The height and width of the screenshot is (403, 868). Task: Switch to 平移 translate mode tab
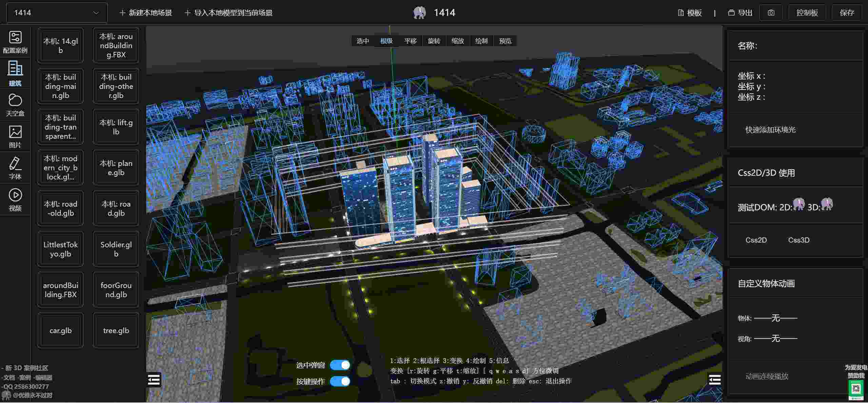[x=410, y=41]
